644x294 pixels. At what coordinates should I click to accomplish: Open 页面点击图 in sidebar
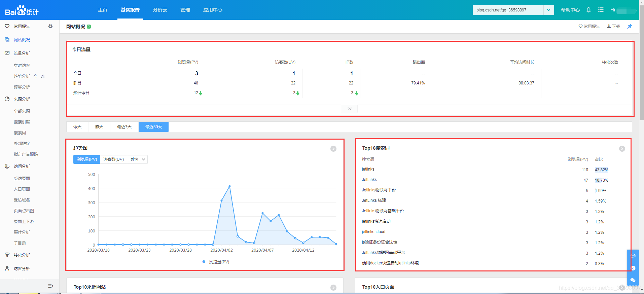point(24,211)
